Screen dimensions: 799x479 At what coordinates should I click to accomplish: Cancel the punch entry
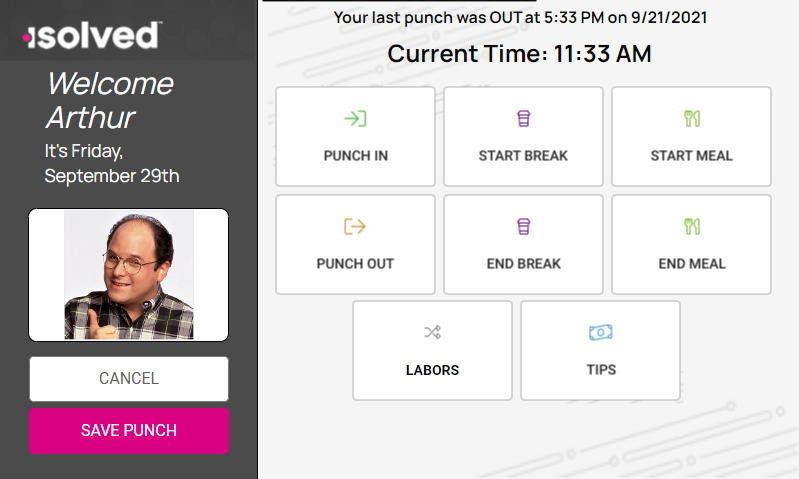129,379
